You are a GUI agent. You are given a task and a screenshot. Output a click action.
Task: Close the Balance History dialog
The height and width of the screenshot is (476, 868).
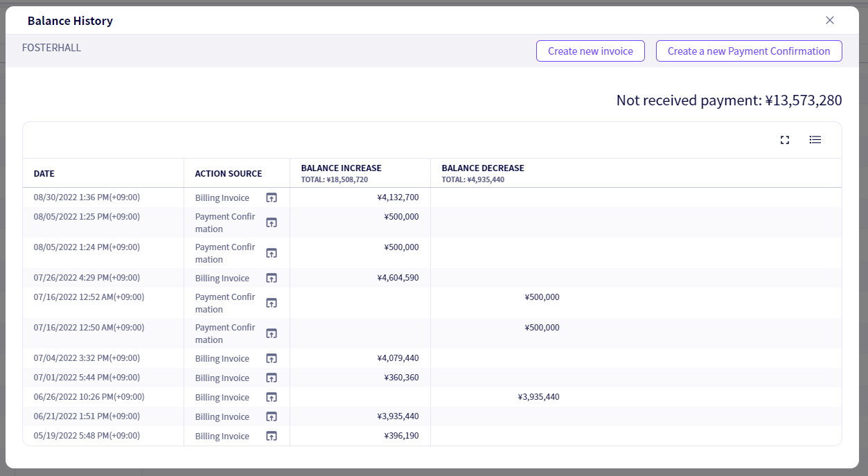tap(830, 20)
